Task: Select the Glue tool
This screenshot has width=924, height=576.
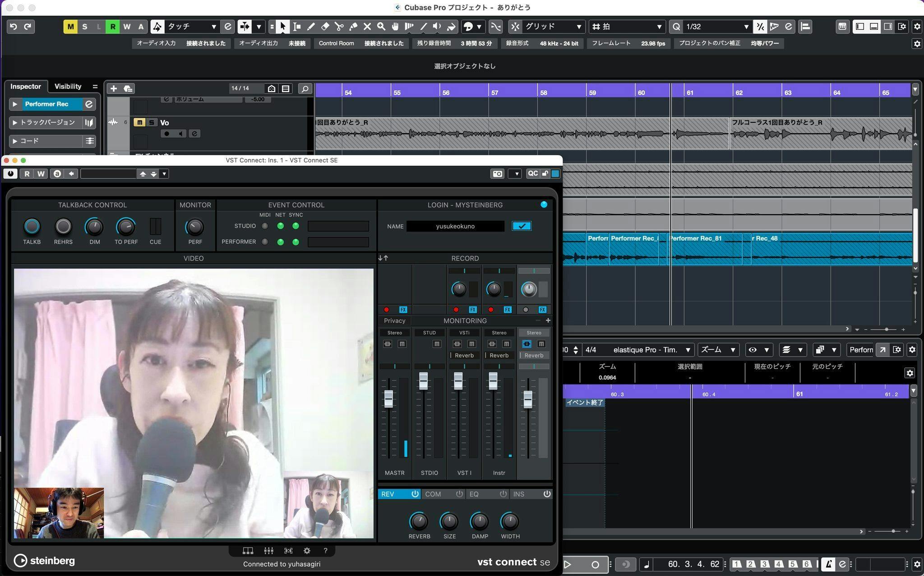Action: click(x=353, y=27)
